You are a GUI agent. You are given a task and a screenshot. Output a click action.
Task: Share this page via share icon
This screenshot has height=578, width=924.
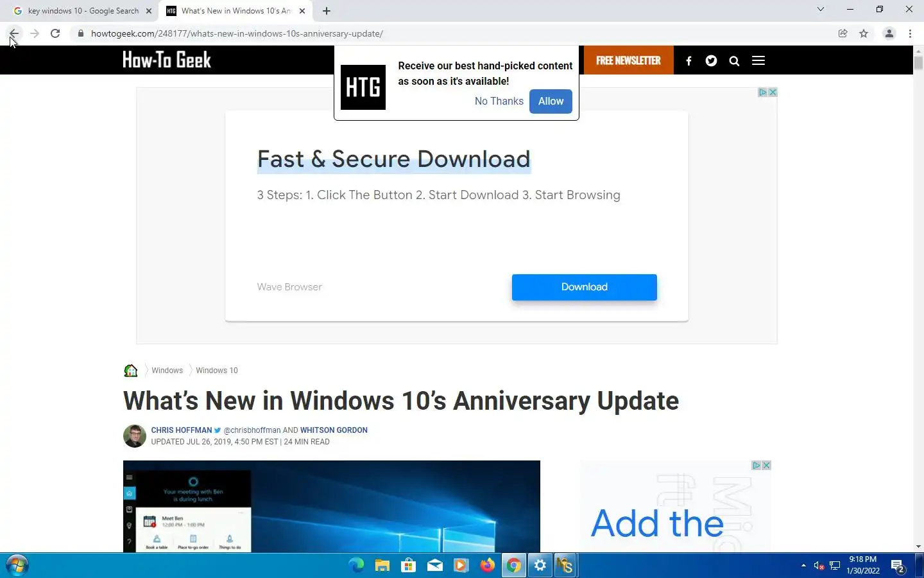tap(843, 33)
